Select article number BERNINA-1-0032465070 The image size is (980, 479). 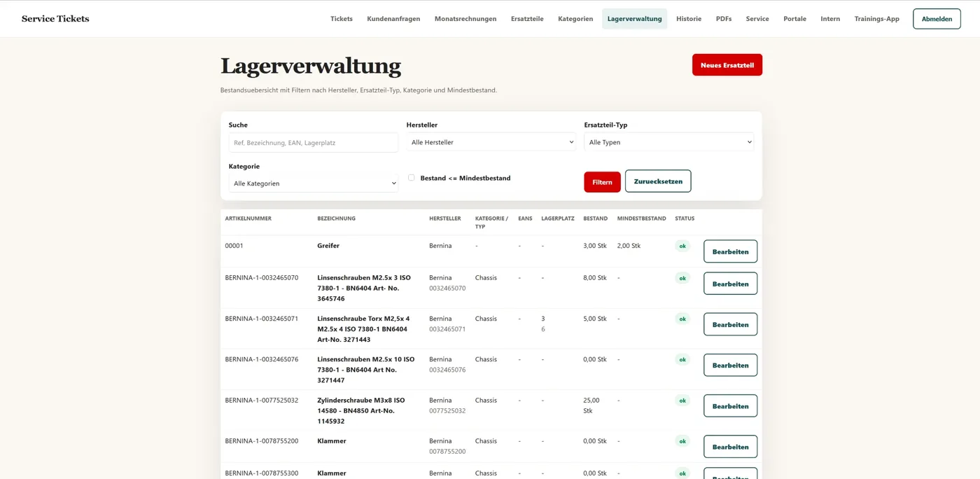(x=262, y=277)
